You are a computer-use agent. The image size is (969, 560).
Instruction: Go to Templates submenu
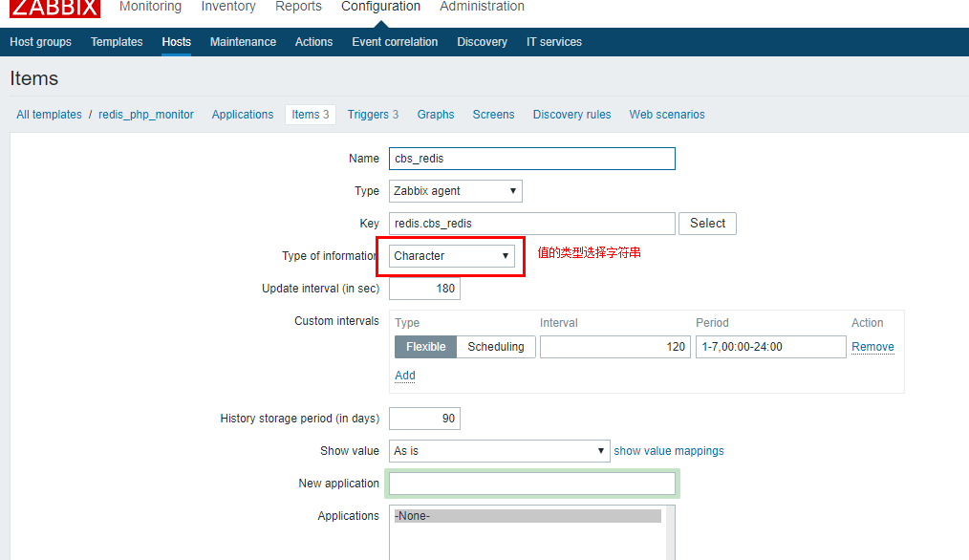click(117, 42)
